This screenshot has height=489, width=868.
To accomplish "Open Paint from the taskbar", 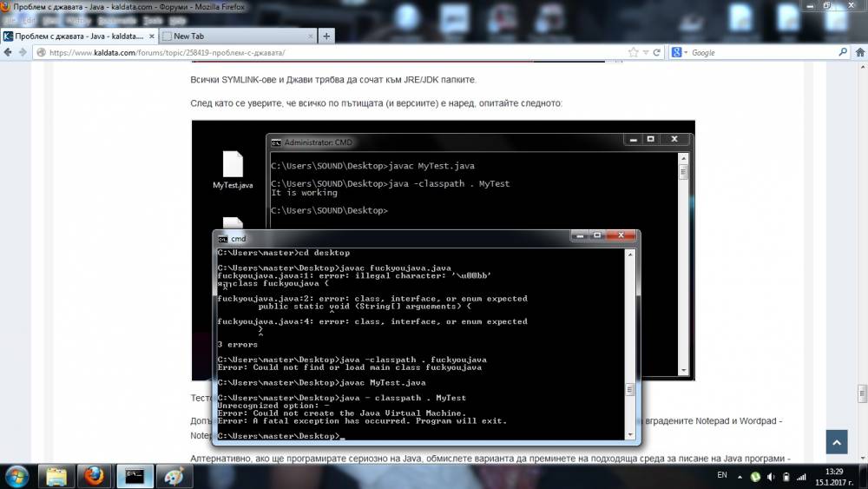I will pyautogui.click(x=174, y=476).
